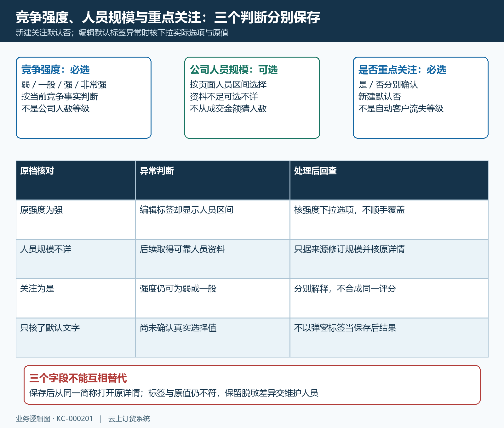
Task: Click the line 资料不足可选不详
Action: (224, 97)
